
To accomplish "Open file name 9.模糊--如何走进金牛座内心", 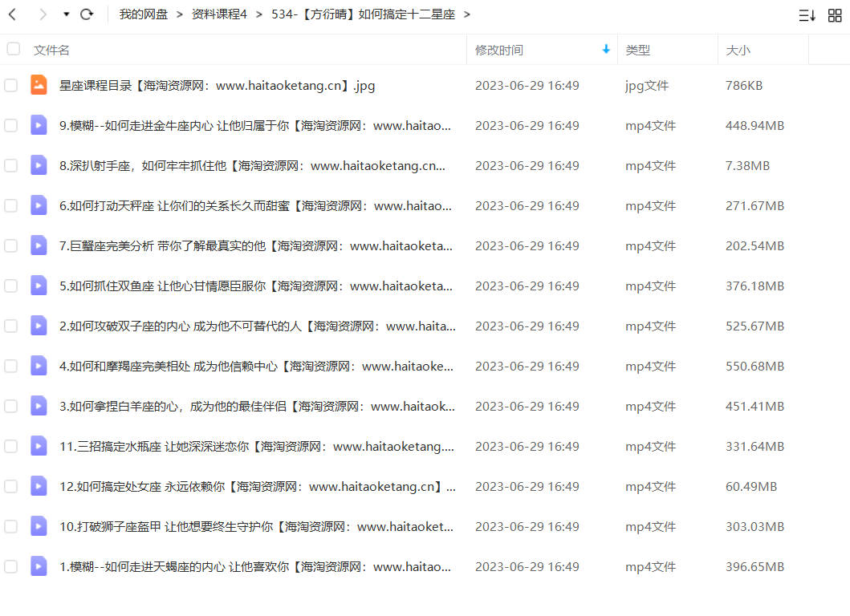I will click(x=254, y=126).
